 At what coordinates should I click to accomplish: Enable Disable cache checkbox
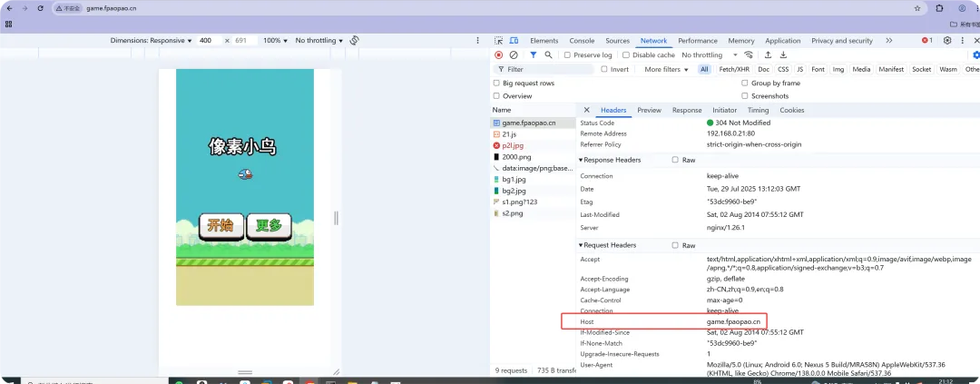click(626, 55)
